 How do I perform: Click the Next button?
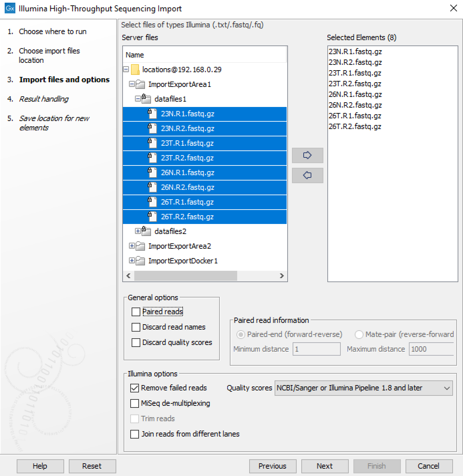click(x=324, y=466)
